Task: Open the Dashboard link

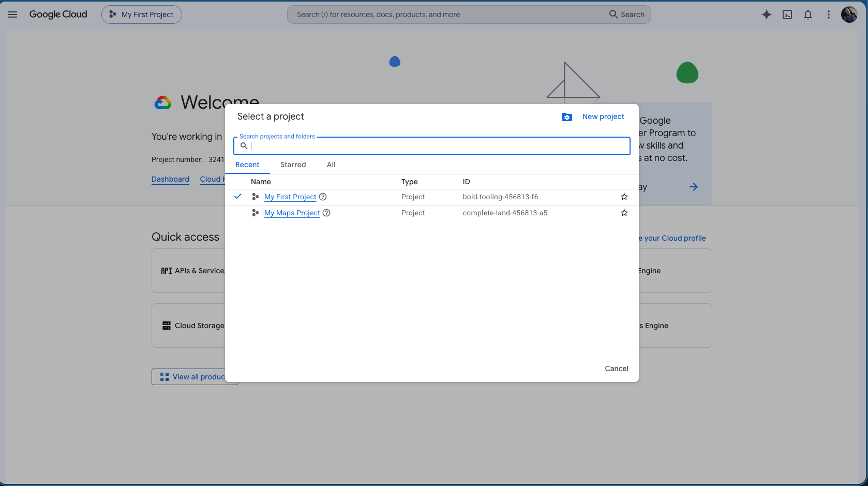Action: pos(170,179)
